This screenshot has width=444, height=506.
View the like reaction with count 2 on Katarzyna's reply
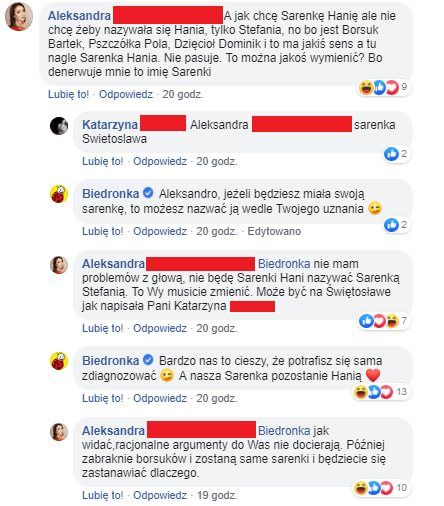click(x=396, y=154)
